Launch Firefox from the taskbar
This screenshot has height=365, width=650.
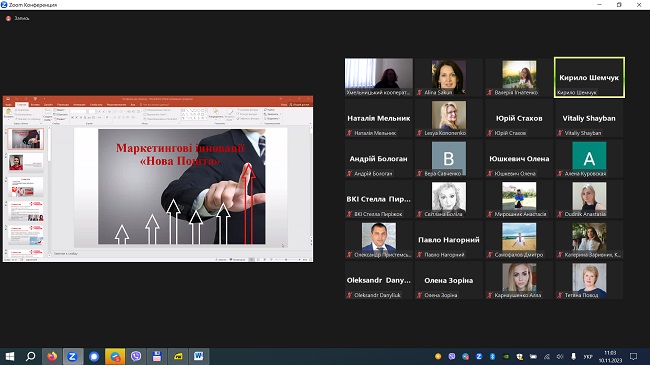[52, 356]
